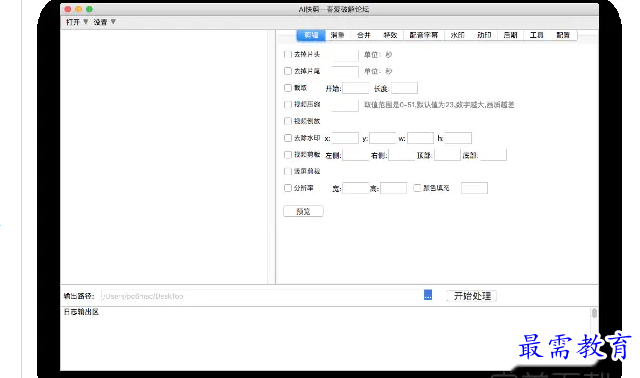
Task: Enable the 去掉片尾 checkbox
Action: (x=288, y=71)
